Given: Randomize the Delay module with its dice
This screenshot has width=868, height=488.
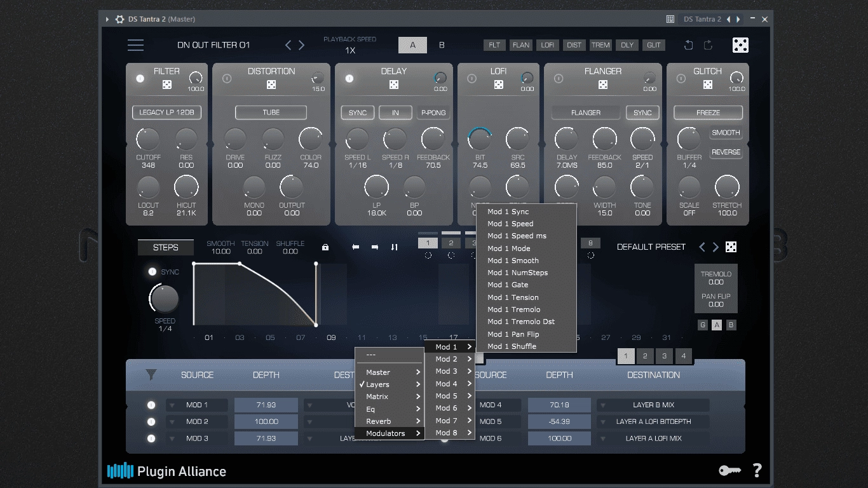Looking at the screenshot, I should pyautogui.click(x=394, y=85).
